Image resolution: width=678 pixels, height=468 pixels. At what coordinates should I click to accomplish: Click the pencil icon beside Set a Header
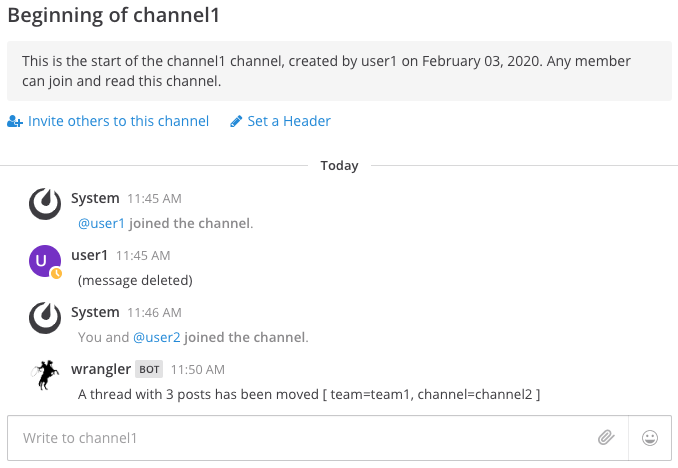pos(236,121)
